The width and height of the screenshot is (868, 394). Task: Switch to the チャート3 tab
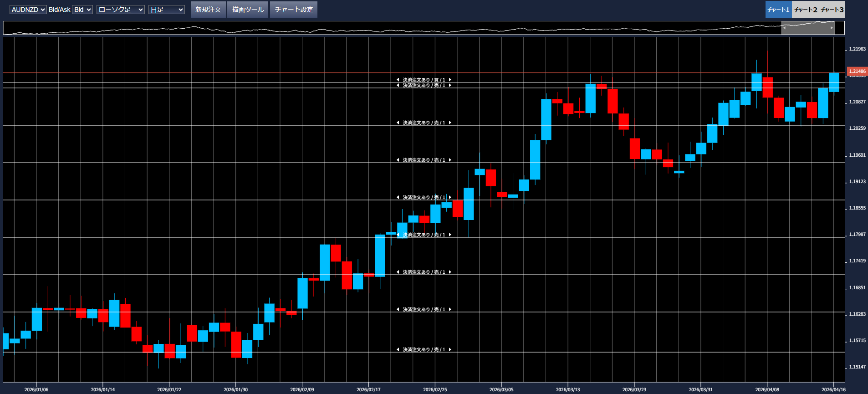pyautogui.click(x=832, y=10)
